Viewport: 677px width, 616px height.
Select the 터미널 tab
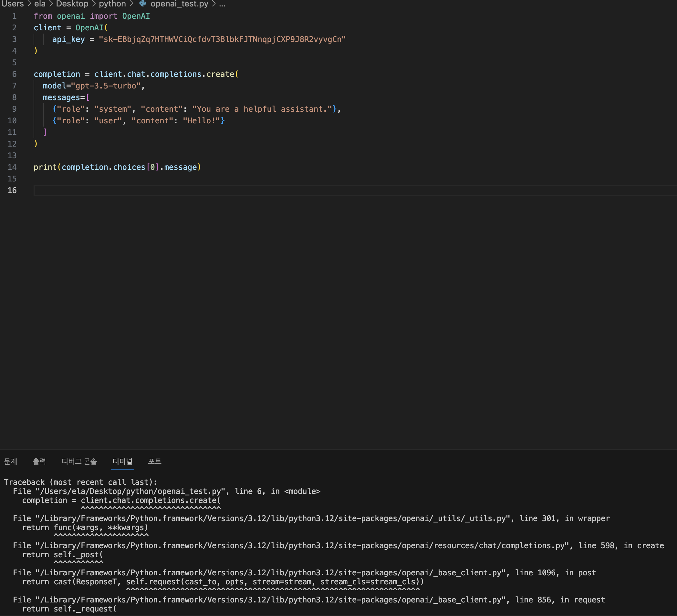click(122, 461)
